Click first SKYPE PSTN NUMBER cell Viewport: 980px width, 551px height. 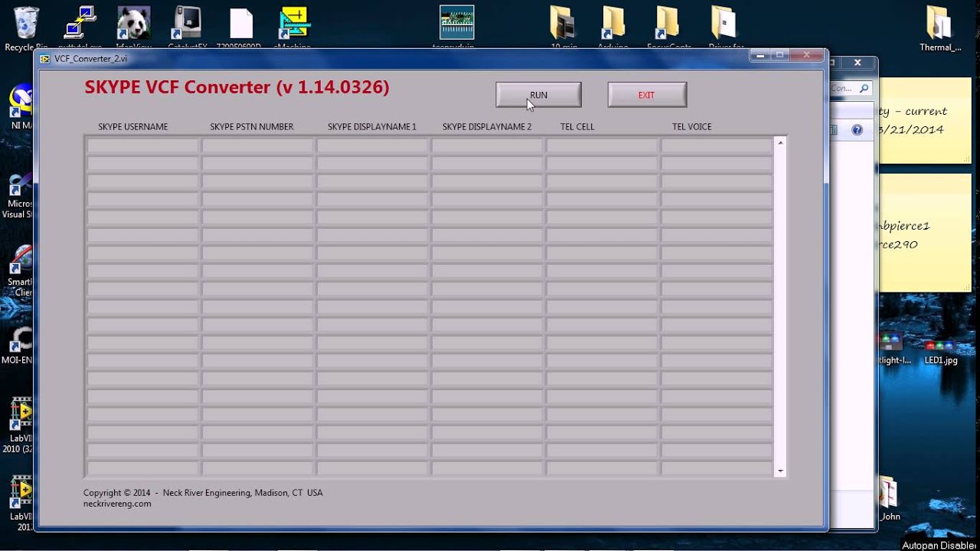point(257,145)
